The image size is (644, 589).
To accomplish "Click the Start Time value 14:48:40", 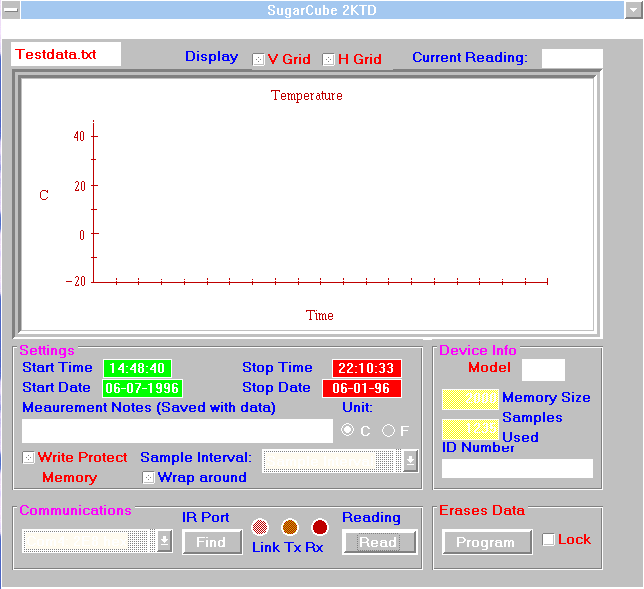I will click(x=137, y=368).
